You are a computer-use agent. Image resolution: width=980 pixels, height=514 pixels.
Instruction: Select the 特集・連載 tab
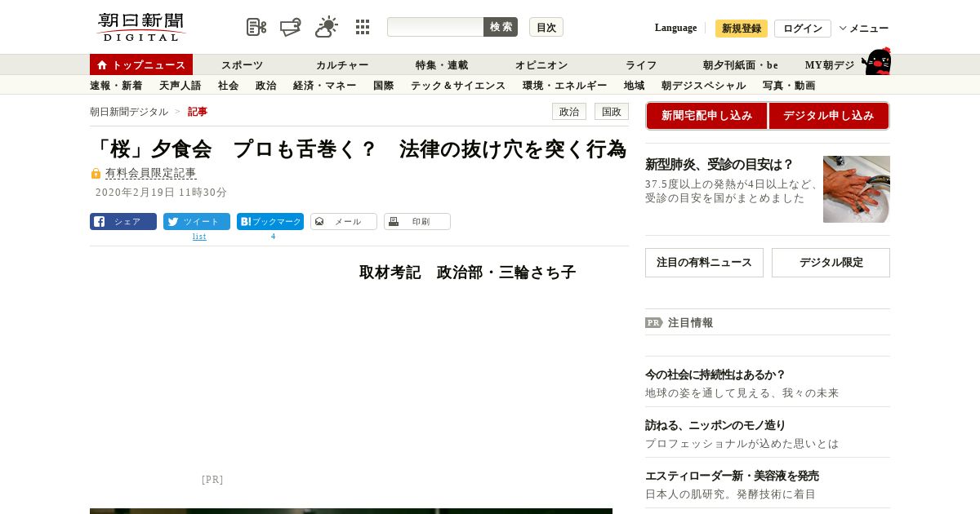click(442, 65)
